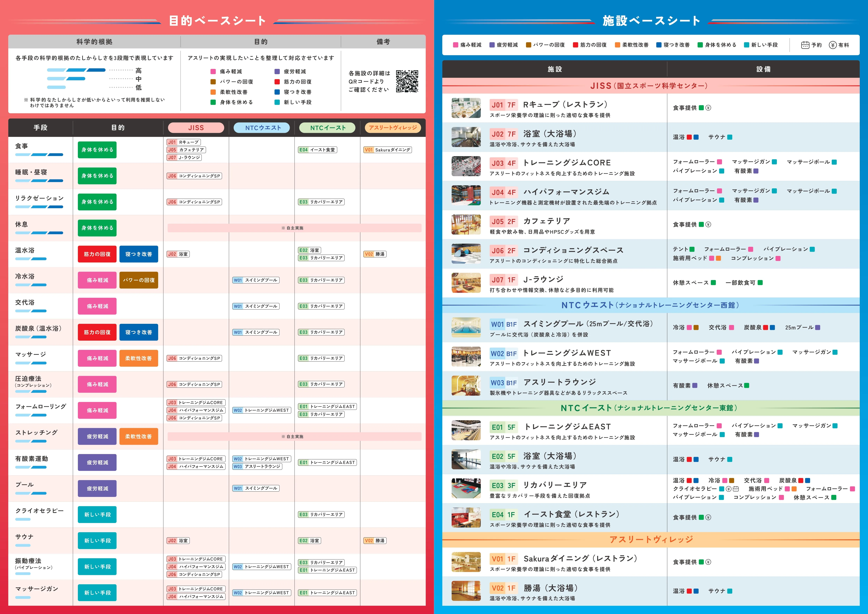Click the J07 J-ラウンジ tag in 食事 row

tap(184, 158)
